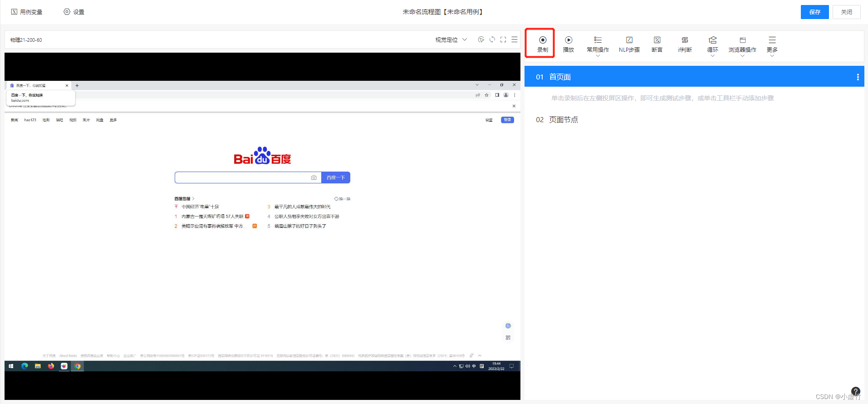Screen dimensions: 868x404
Task: Click the Chrome bookmark star icon
Action: 486,95
